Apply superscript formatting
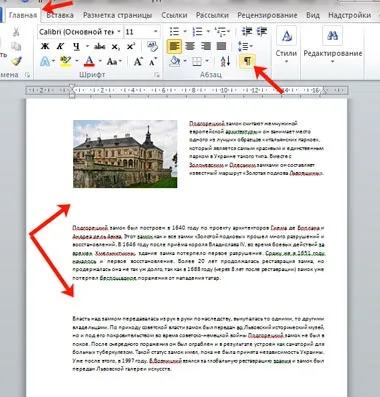 coord(131,47)
